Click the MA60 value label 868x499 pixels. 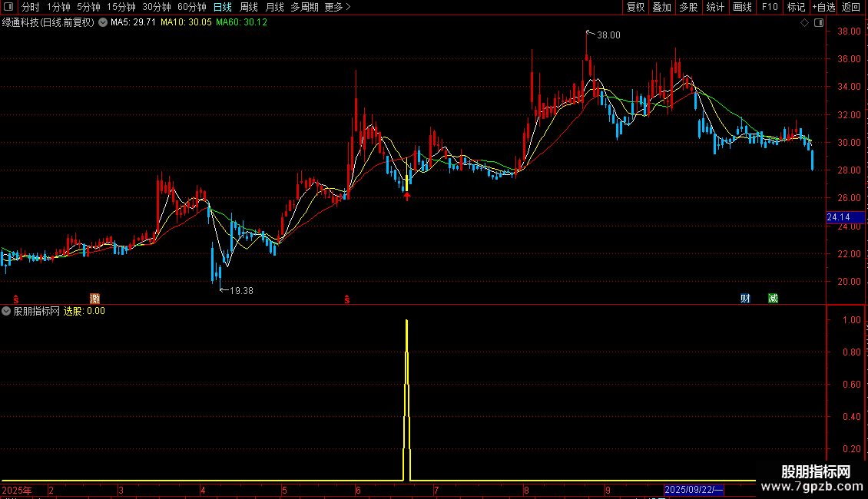[x=241, y=22]
